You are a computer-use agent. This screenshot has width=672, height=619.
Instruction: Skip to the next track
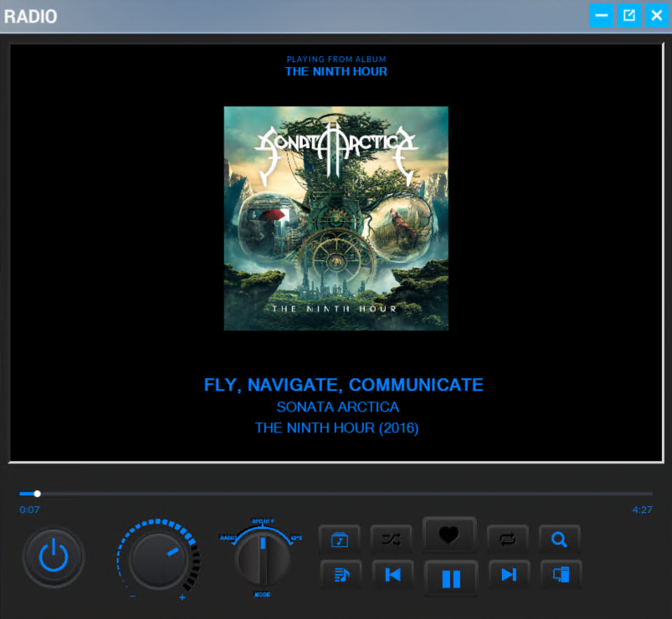[x=509, y=575]
